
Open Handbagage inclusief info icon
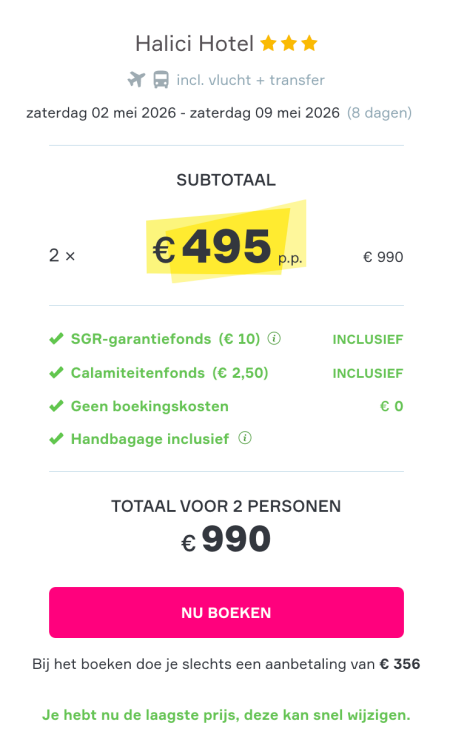tap(245, 438)
